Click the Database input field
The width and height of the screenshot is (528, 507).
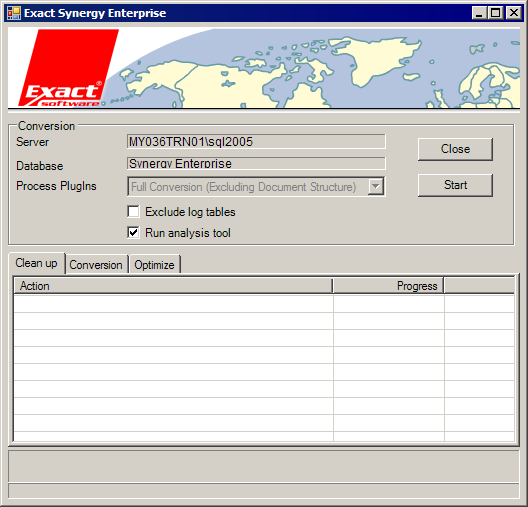(x=256, y=163)
